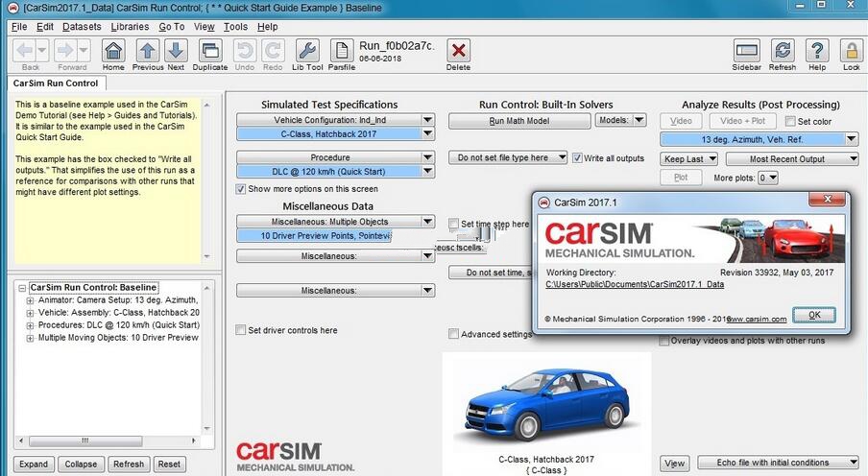Viewport: 868px width, 476px height.
Task: Expand Procedures: DLC tree node
Action: click(x=30, y=325)
